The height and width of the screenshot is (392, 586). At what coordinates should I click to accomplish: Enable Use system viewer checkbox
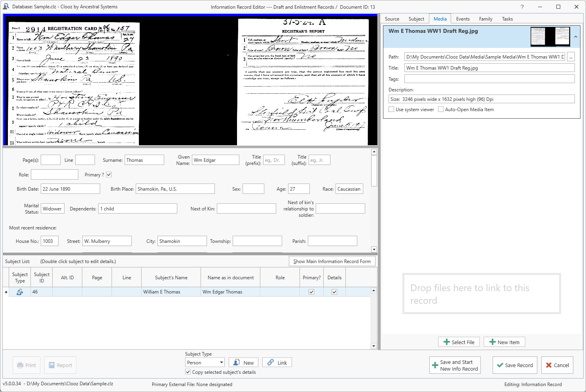coord(391,110)
